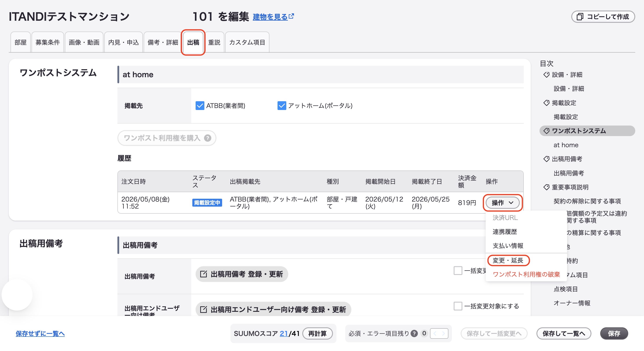Screen dimensions: 644x351
Task: Click the help icon on ワンポスト利用権を購入
Action: pos(207,138)
